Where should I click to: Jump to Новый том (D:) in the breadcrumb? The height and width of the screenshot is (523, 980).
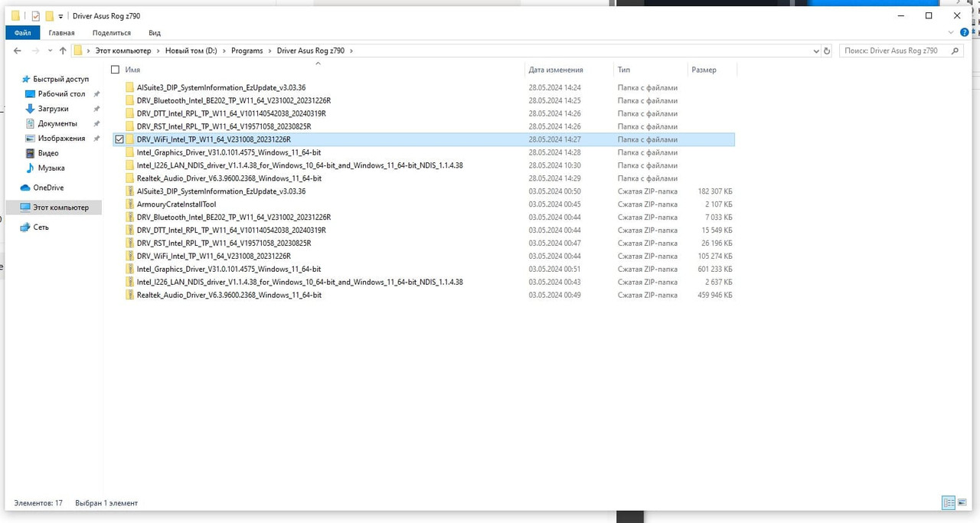(191, 51)
